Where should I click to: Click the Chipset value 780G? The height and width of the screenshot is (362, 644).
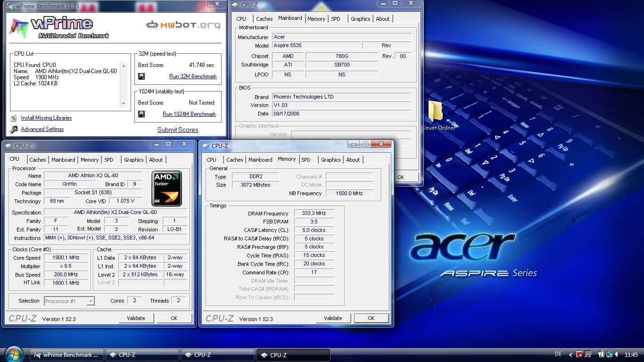[342, 56]
